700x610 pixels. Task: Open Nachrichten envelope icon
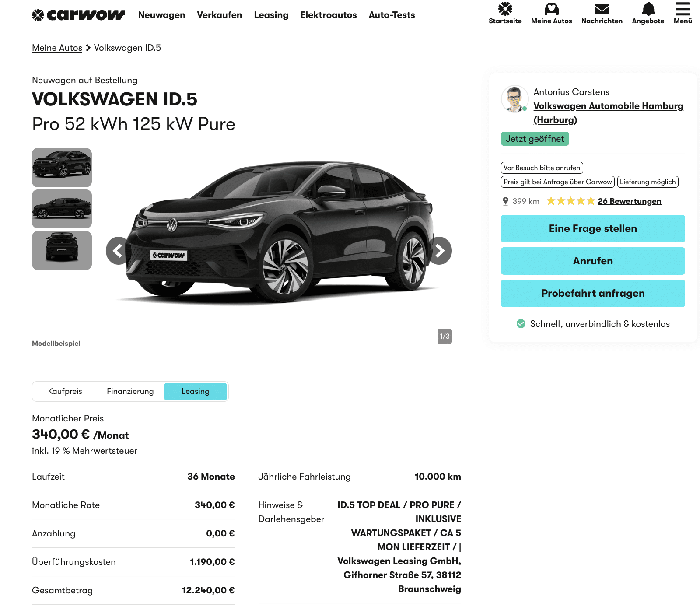(602, 9)
